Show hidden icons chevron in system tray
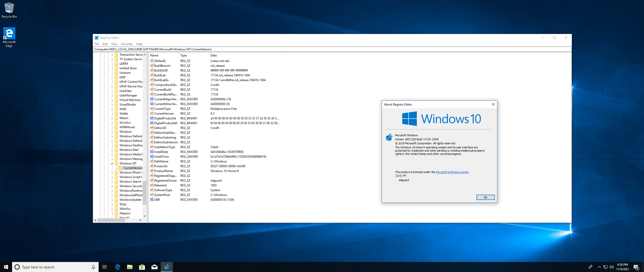 point(599,267)
